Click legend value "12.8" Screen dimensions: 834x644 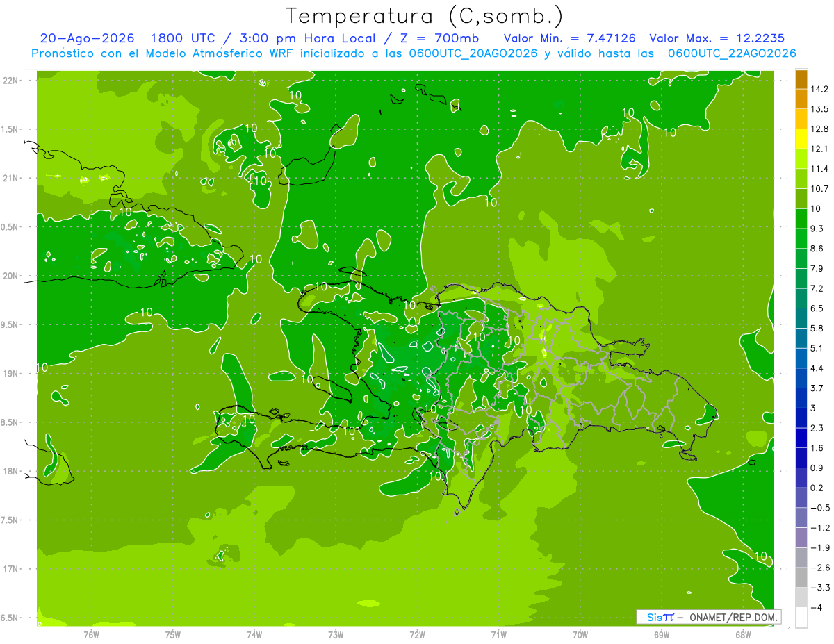[820, 129]
